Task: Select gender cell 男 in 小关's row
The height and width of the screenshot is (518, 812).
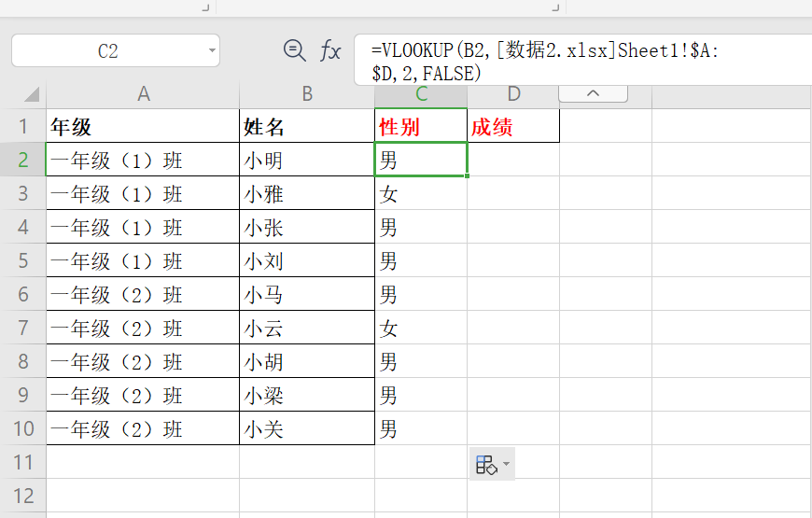Action: [x=421, y=428]
